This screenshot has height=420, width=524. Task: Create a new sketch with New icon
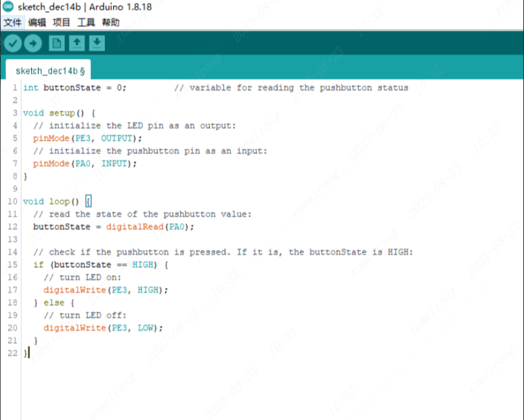point(57,44)
